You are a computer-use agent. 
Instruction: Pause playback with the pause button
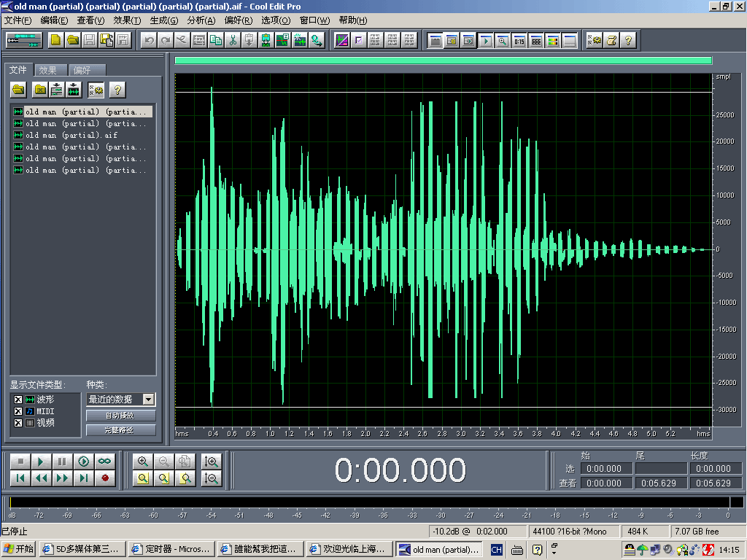(x=63, y=461)
